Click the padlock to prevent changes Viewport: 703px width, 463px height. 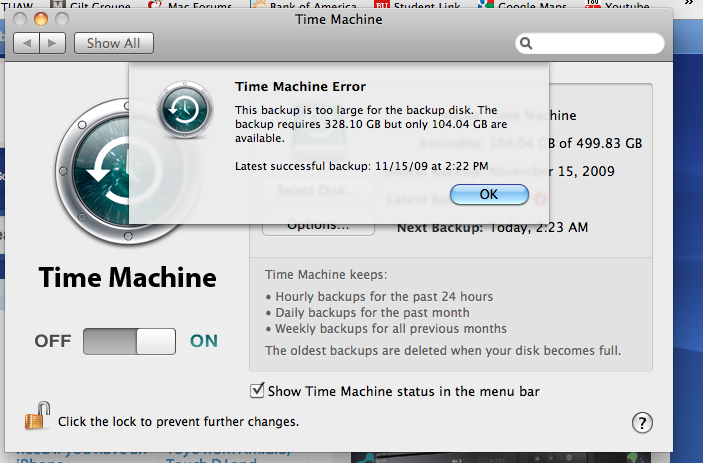[x=37, y=416]
